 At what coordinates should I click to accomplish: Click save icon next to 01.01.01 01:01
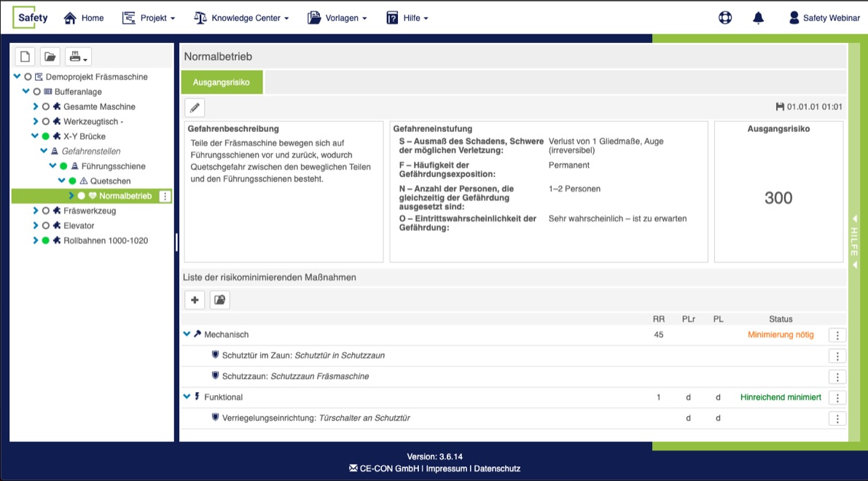coord(779,106)
